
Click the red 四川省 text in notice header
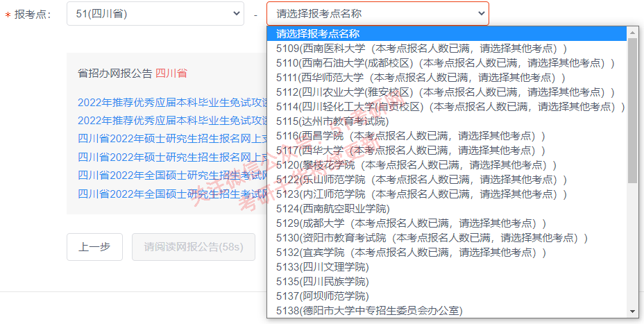pos(171,74)
